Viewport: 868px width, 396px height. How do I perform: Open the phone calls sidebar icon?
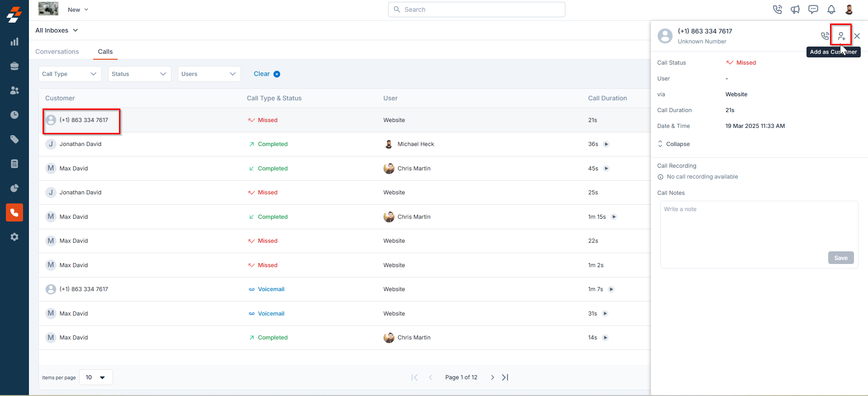coord(14,212)
